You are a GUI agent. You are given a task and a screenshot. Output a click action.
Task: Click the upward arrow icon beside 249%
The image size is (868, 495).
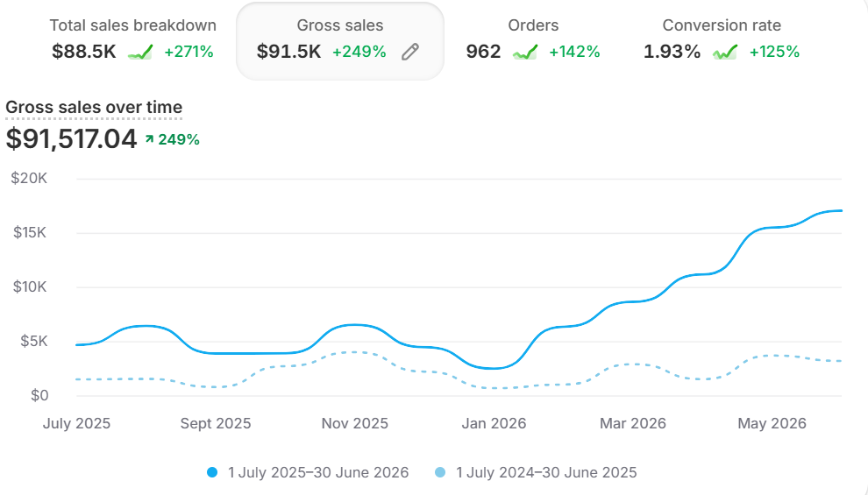149,138
